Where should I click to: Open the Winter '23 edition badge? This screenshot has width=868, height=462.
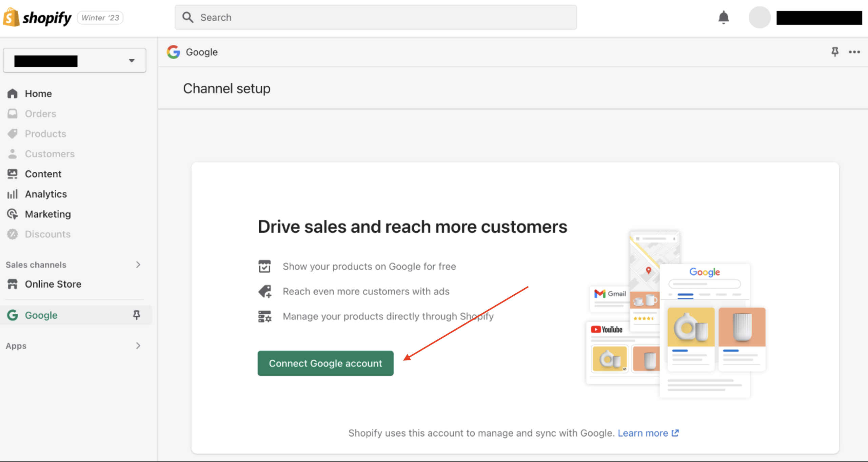pos(100,18)
